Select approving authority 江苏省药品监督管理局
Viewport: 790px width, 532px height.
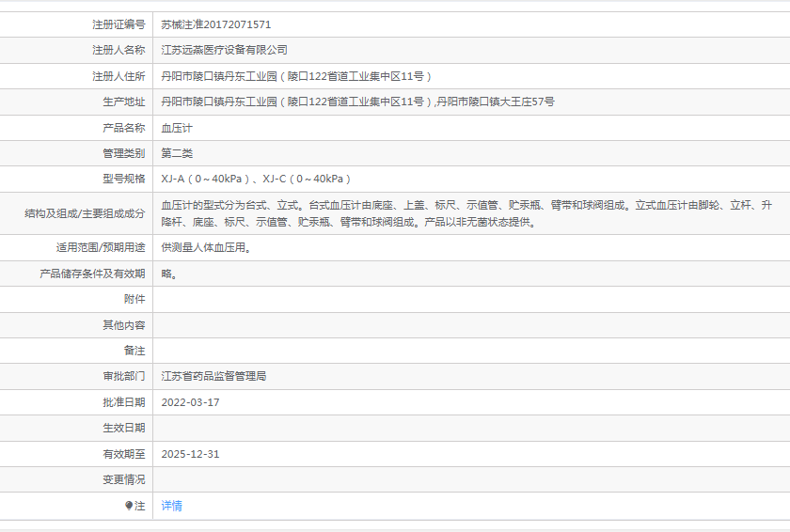213,376
